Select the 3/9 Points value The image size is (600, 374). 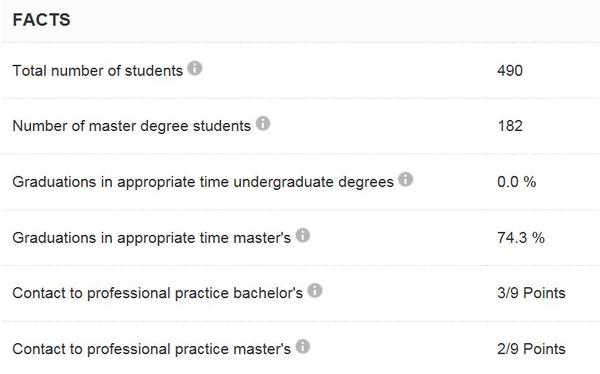click(531, 293)
